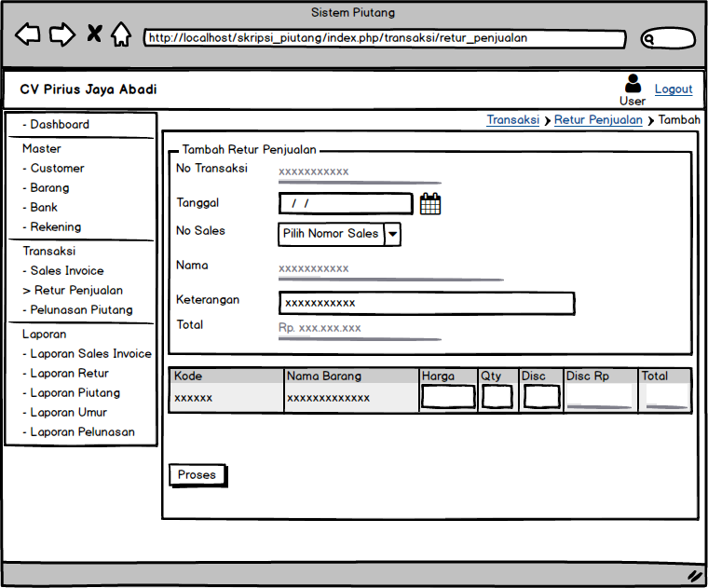Image resolution: width=708 pixels, height=588 pixels.
Task: Open Laporan Pelunasan report
Action: 78,431
